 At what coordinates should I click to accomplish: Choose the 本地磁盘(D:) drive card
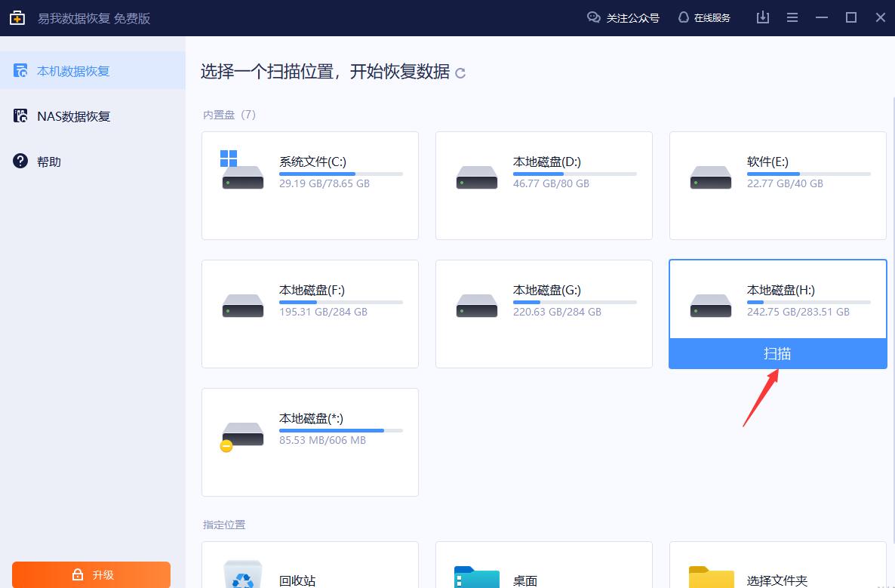[x=543, y=185]
